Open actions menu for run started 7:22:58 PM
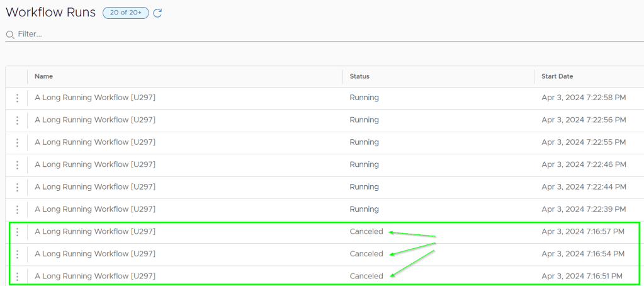This screenshot has height=286, width=644. coord(17,98)
